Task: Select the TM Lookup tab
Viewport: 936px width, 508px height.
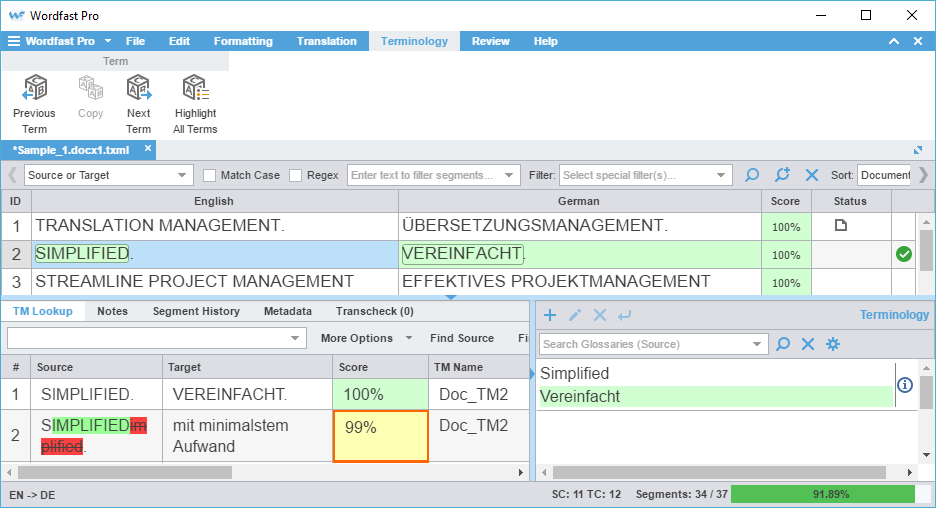Action: 43,311
